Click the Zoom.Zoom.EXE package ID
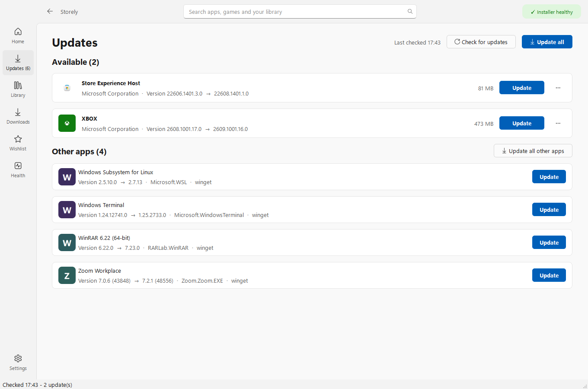Image resolution: width=588 pixels, height=389 pixels. tap(202, 281)
